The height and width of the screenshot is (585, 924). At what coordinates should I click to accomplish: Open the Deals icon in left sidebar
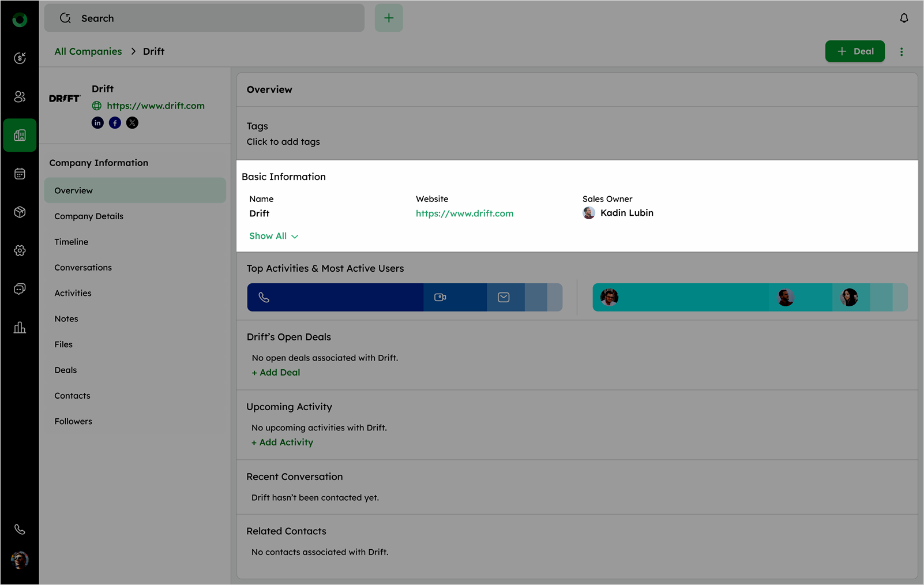coord(20,58)
